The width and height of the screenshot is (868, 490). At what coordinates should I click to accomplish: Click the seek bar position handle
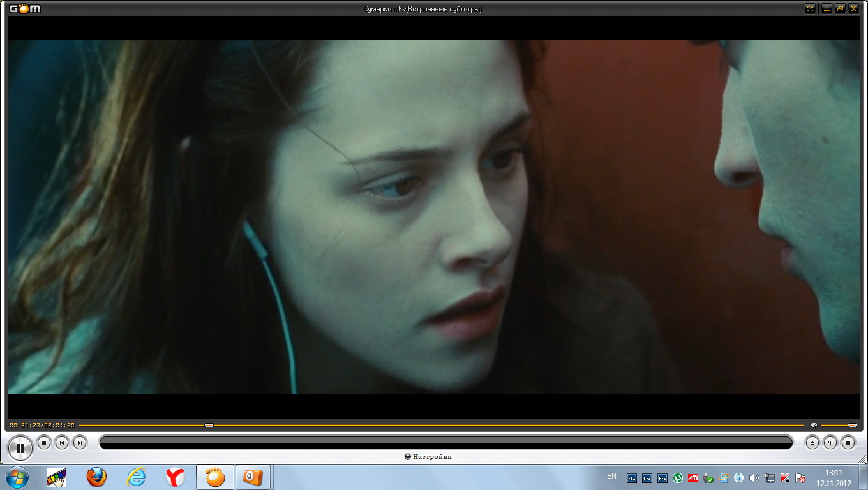[209, 425]
